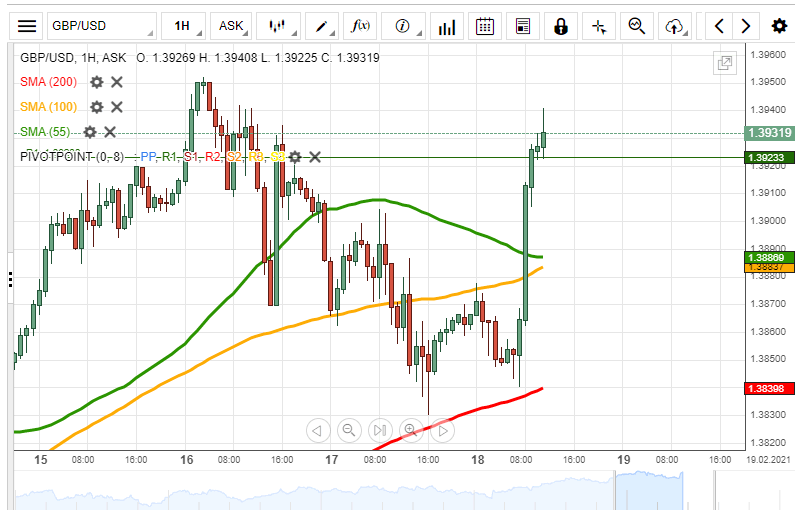Remove the PIVOTPOINT indicator
The image size is (801, 513).
pyautogui.click(x=315, y=157)
